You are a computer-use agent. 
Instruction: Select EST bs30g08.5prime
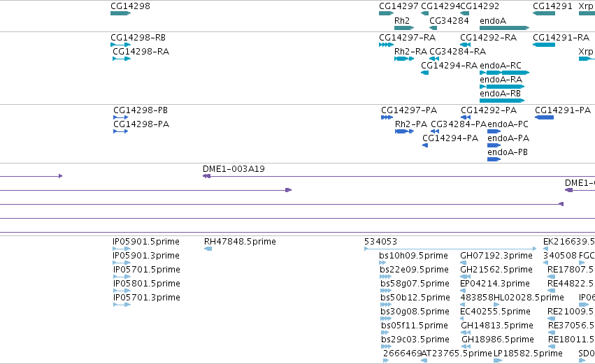pyautogui.click(x=385, y=319)
